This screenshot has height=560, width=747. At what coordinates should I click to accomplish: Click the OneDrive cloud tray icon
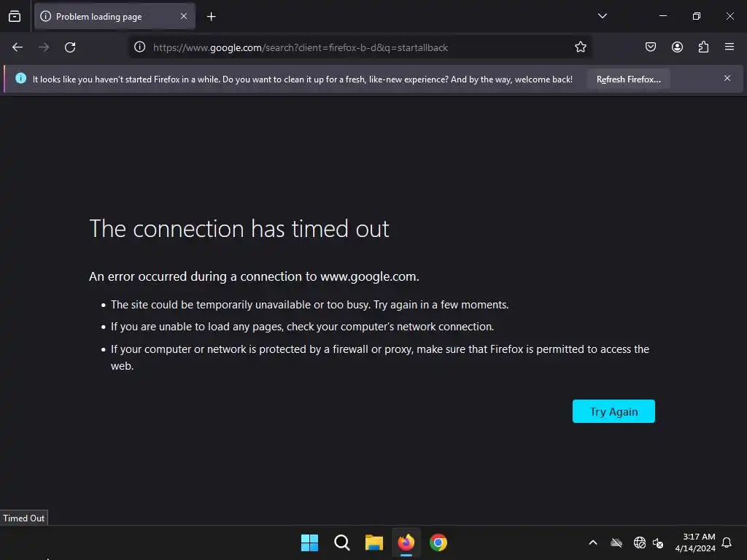click(x=616, y=542)
